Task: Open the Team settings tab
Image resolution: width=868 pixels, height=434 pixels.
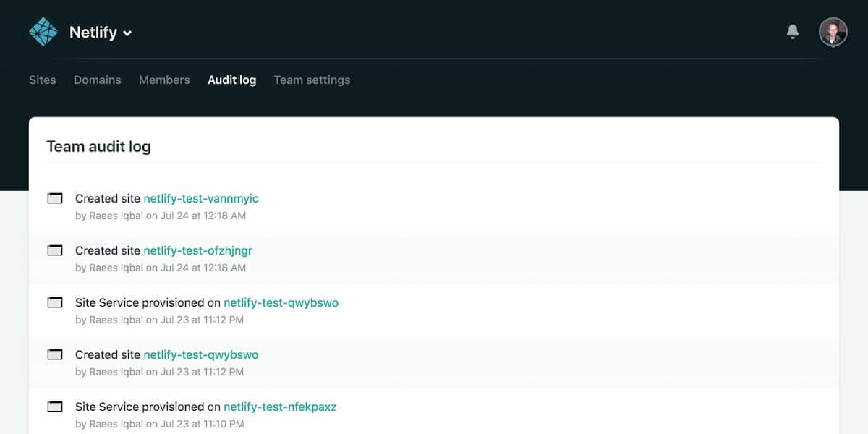Action: coord(312,80)
